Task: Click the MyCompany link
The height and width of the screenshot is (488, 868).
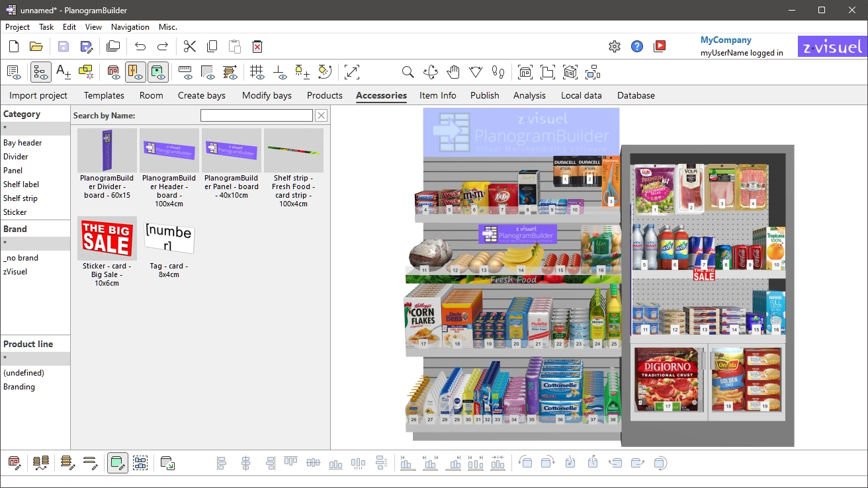Action: [x=726, y=40]
